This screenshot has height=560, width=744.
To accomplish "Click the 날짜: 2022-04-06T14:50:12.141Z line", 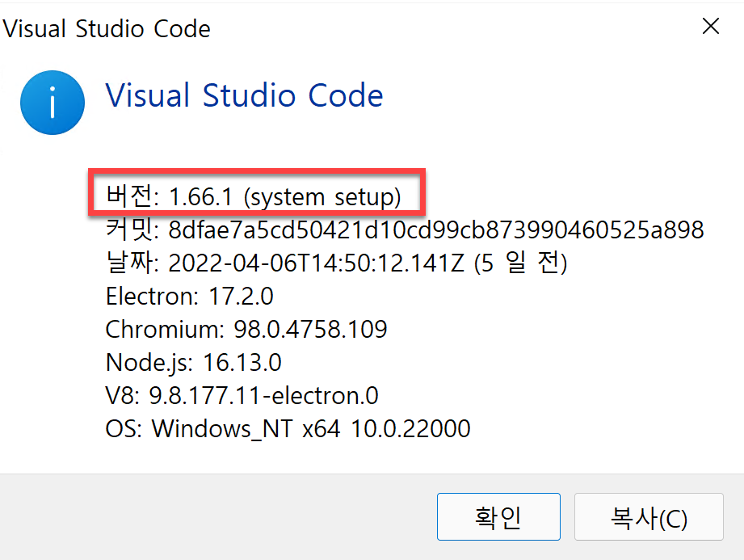I will [x=336, y=263].
